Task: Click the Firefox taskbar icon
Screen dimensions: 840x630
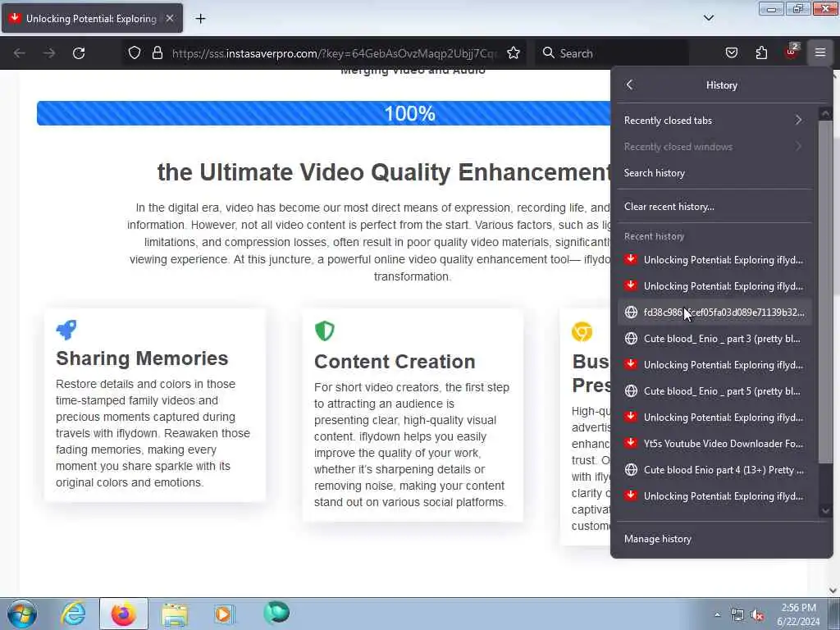Action: click(124, 614)
